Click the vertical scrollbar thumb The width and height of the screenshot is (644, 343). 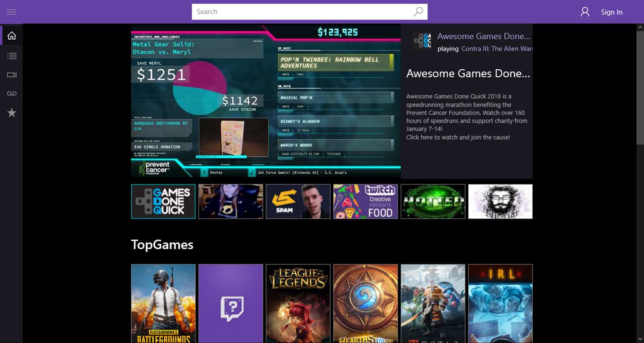click(640, 88)
